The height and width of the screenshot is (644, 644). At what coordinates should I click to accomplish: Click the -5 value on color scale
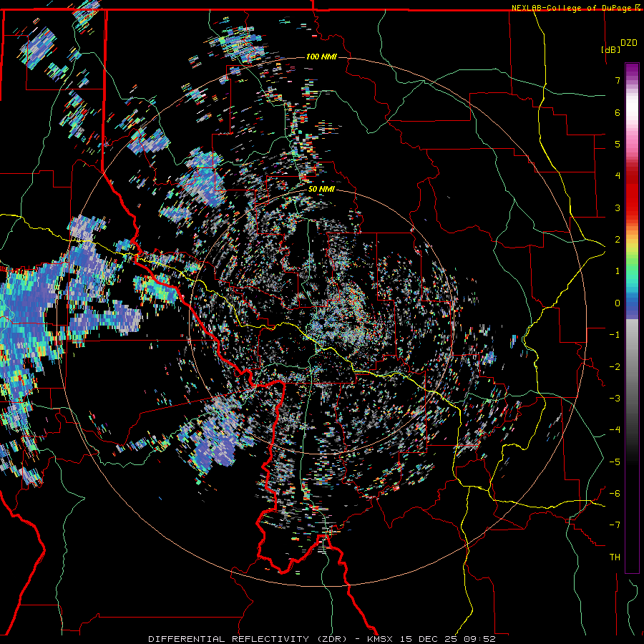(x=615, y=462)
